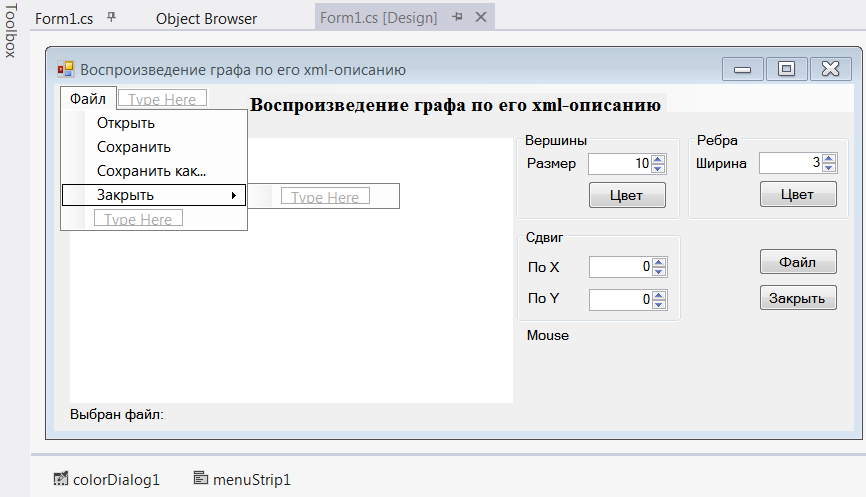Choose Сохранить как... from the menu
Viewport: 866px width, 497px height.
[x=151, y=171]
